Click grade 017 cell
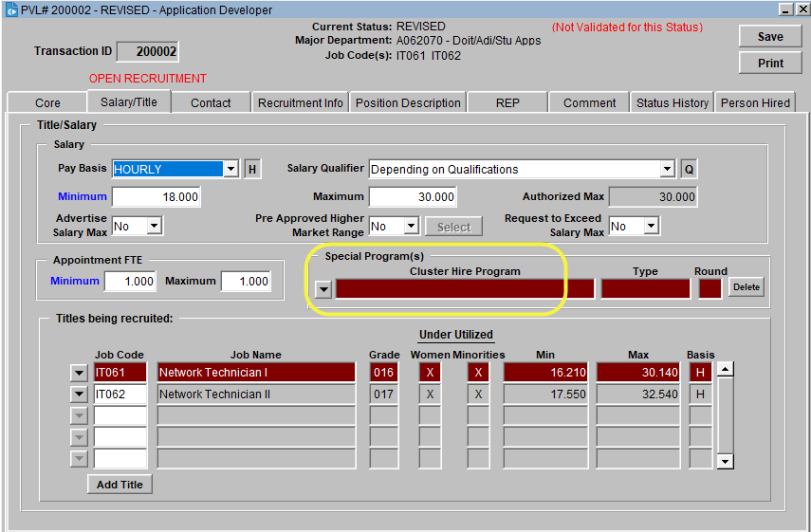Screen dimensions: 811x532 coord(384,394)
